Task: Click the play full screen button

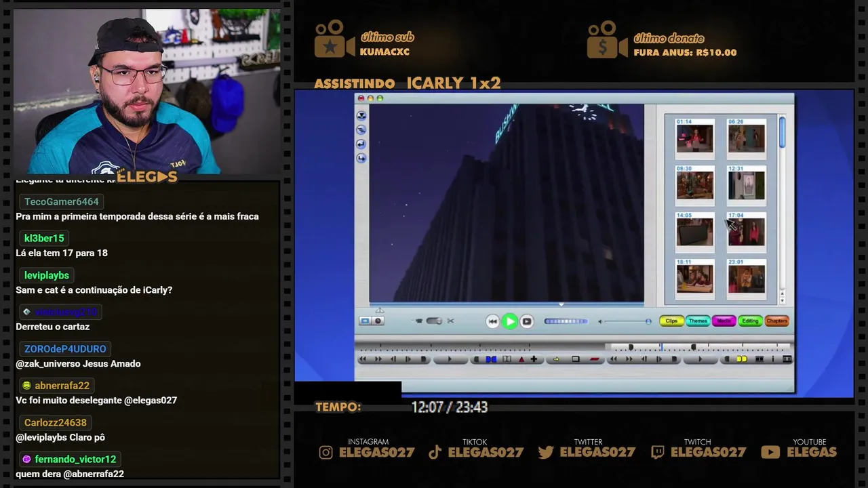Action: point(527,321)
